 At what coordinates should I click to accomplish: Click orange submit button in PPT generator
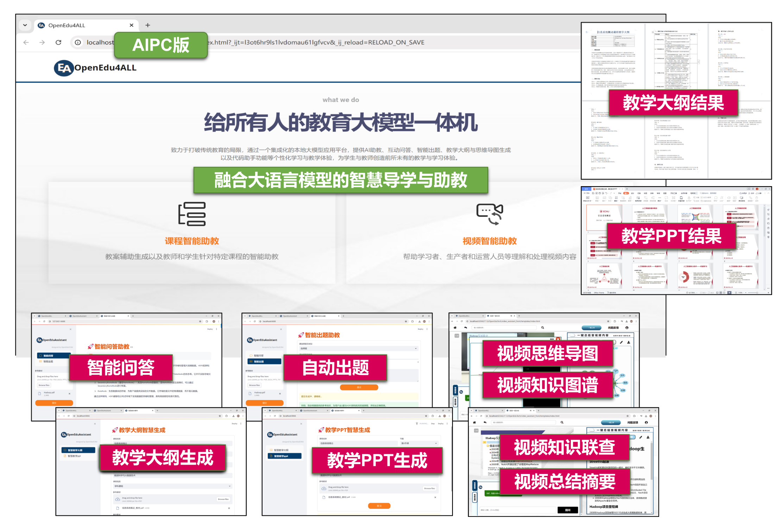pos(379,506)
